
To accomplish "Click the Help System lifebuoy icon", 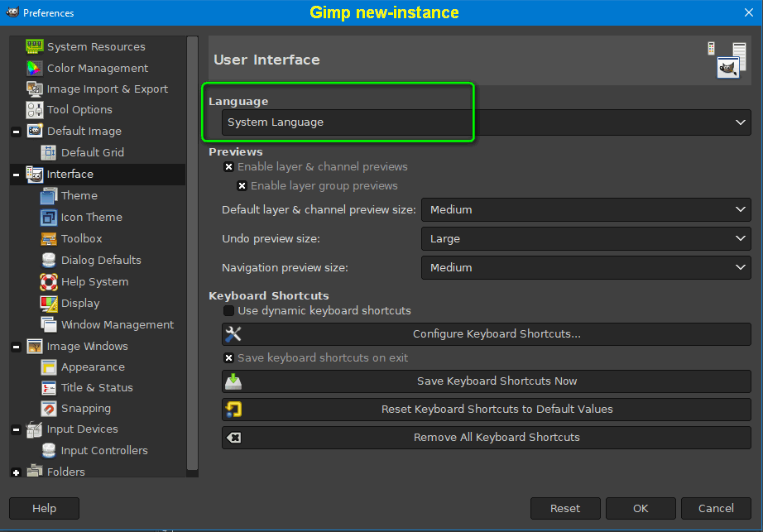I will (49, 281).
